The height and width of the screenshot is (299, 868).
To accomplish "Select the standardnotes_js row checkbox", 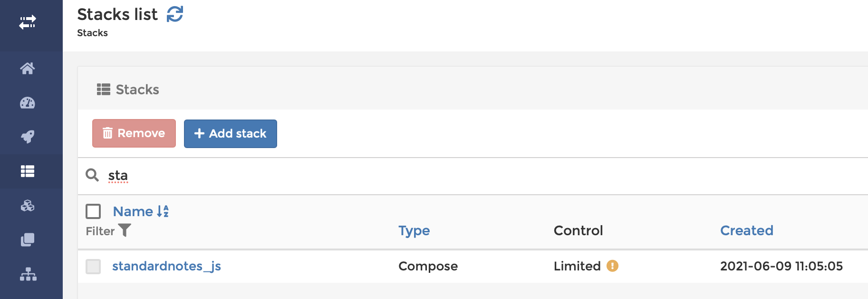I will pyautogui.click(x=93, y=267).
